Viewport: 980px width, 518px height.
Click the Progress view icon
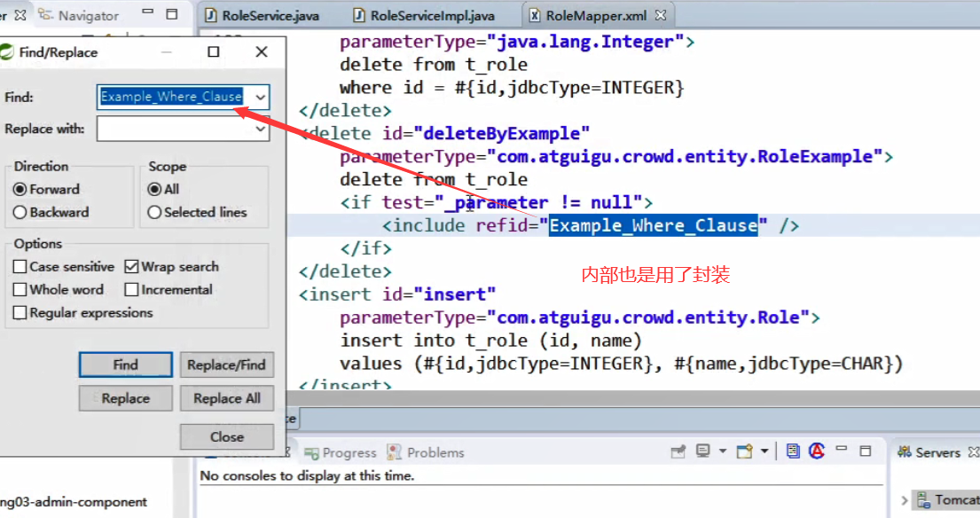pos(311,453)
